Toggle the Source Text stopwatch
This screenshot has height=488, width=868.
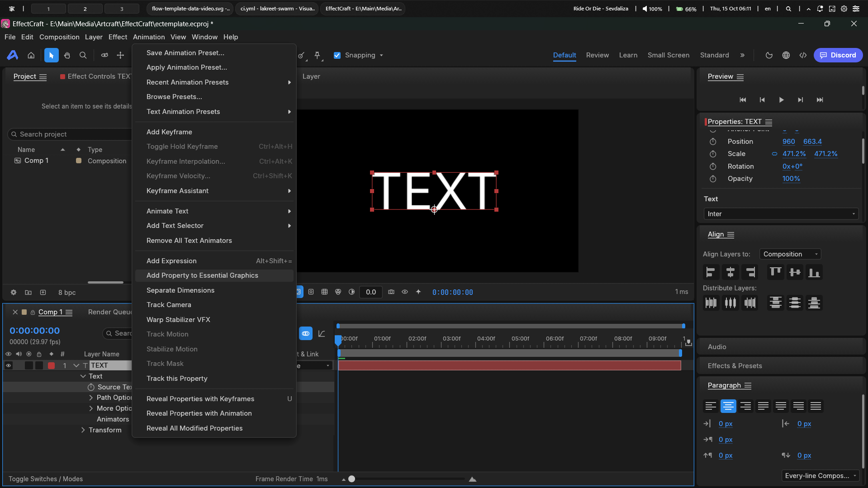91,387
